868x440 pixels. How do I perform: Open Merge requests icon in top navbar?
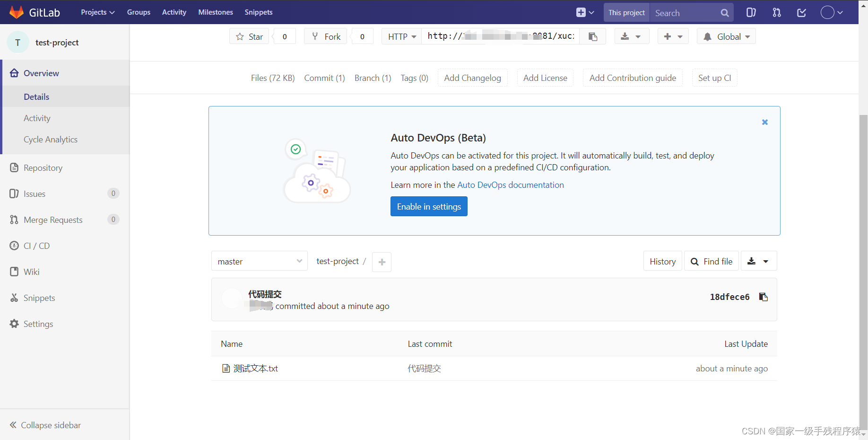click(x=777, y=13)
